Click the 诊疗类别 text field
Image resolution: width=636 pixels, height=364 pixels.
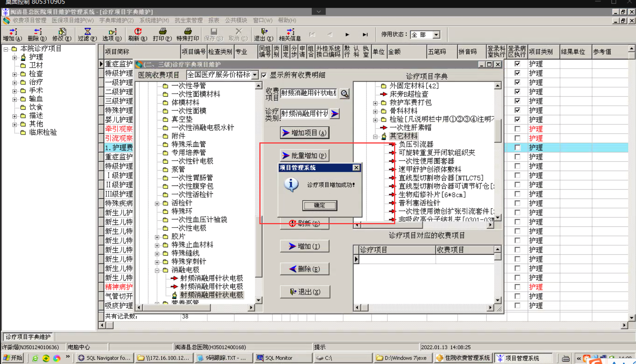tap(305, 113)
